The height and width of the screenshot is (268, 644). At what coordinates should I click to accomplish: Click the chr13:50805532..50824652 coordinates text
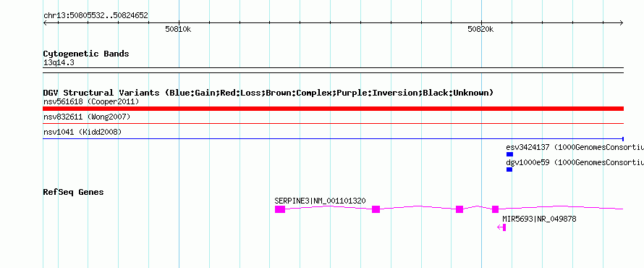tap(96, 16)
